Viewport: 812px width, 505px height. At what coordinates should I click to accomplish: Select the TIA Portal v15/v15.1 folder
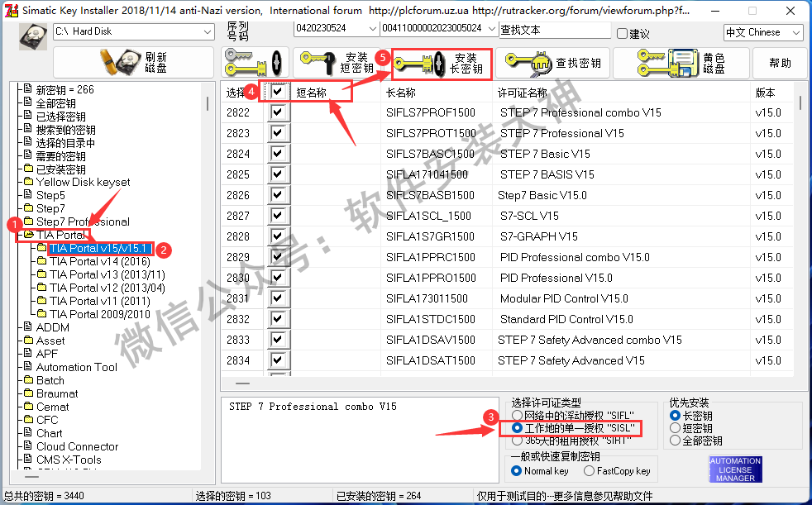pyautogui.click(x=98, y=248)
